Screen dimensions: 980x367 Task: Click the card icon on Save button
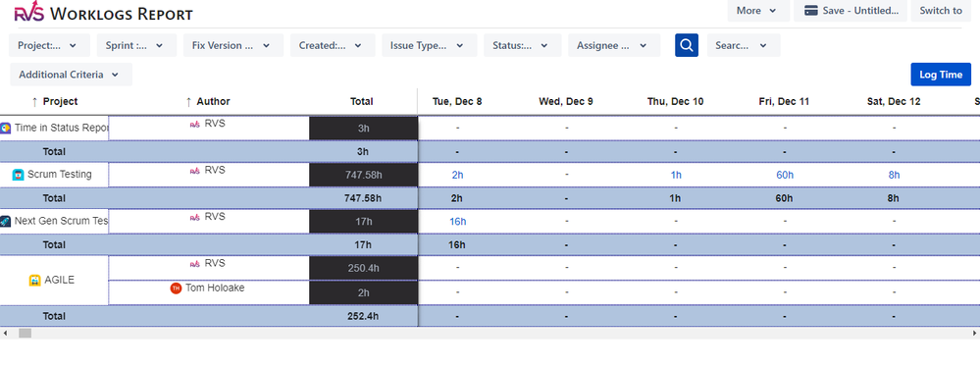coord(811,11)
